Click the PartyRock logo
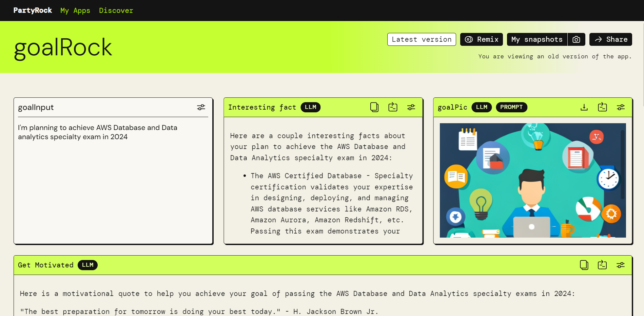Viewport: 644px width, 316px height. point(33,11)
